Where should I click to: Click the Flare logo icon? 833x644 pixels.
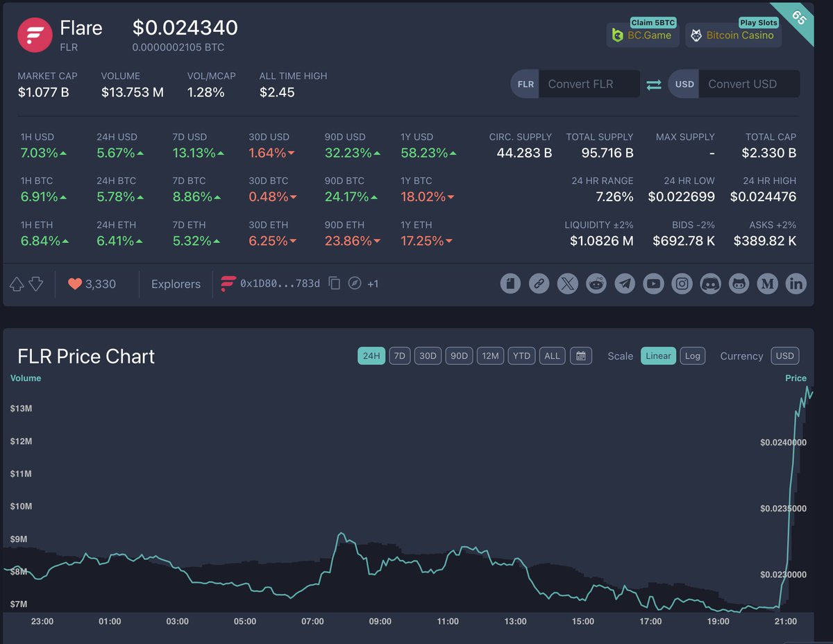point(35,35)
